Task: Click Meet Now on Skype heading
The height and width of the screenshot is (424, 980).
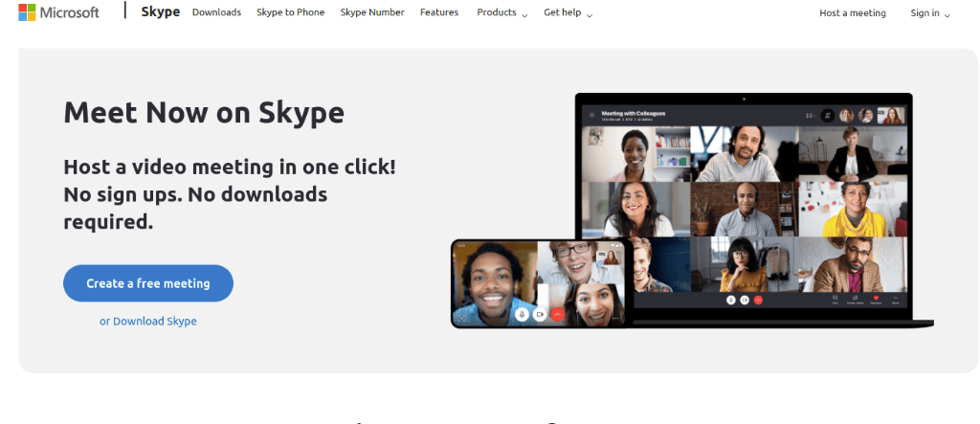Action: (204, 113)
